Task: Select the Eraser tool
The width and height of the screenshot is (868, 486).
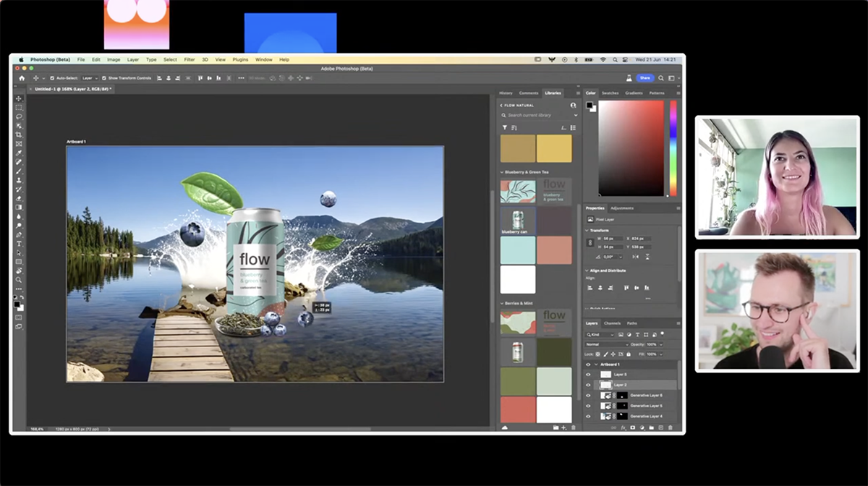Action: pyautogui.click(x=19, y=197)
